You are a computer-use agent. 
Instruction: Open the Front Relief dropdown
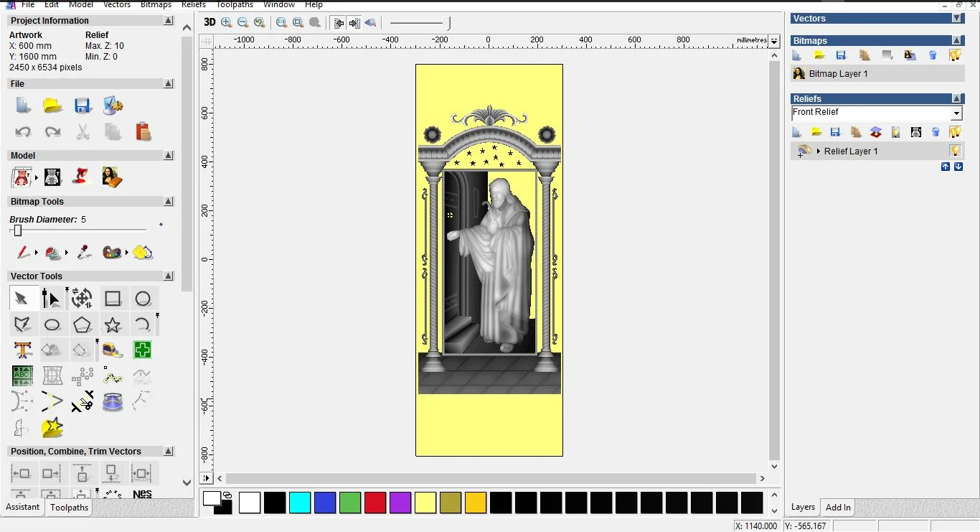pos(956,113)
